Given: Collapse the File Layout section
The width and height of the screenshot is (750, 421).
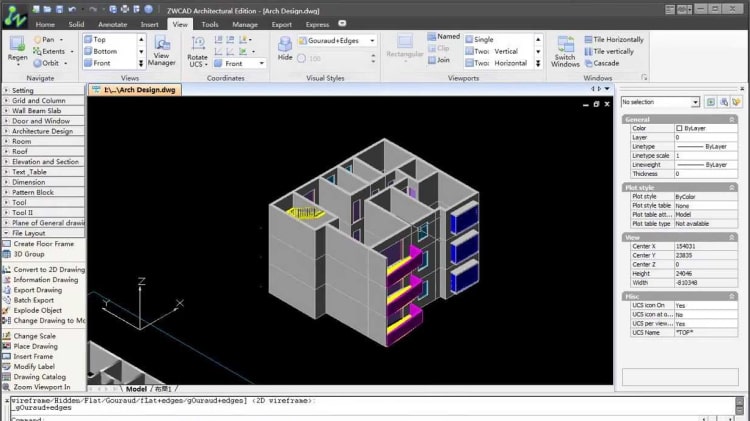Looking at the screenshot, I should (x=6, y=233).
